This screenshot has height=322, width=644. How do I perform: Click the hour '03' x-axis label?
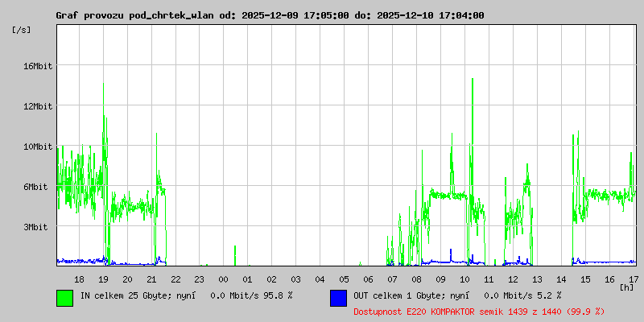click(295, 279)
